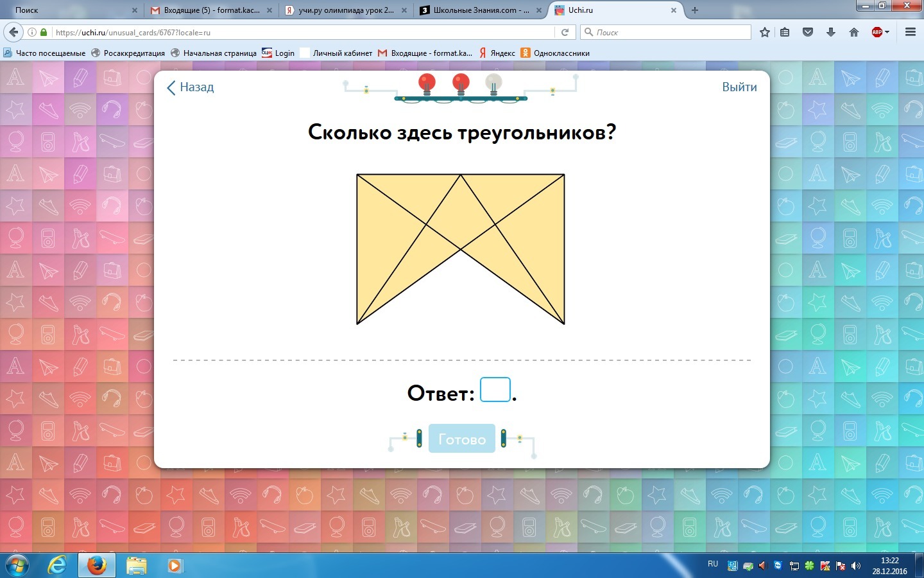Open the Adblock Plus dropdown arrow

point(887,32)
